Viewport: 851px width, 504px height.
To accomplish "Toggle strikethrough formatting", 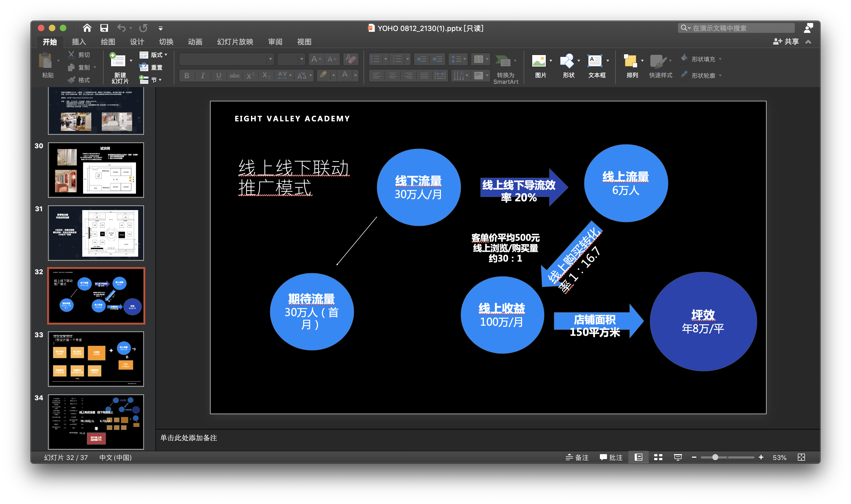I will 234,75.
